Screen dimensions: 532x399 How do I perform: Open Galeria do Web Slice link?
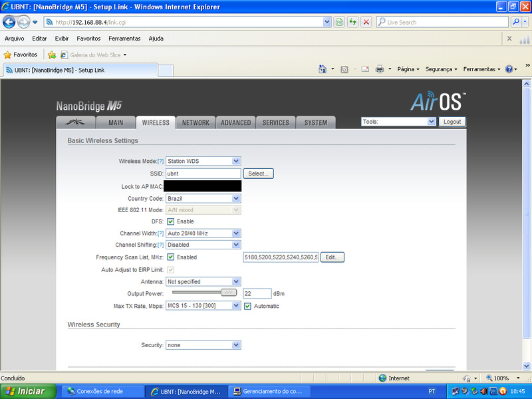coord(93,55)
